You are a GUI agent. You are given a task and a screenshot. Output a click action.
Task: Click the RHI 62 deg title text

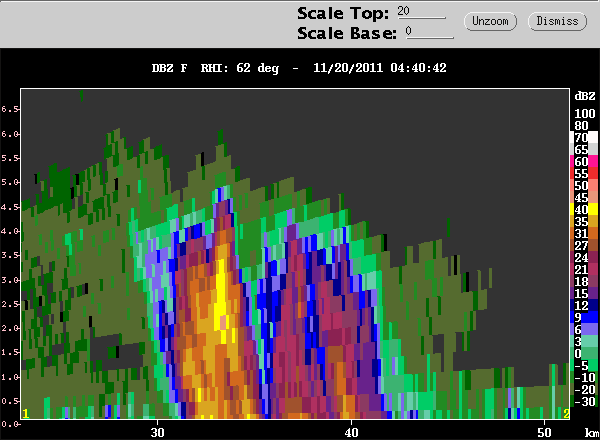pos(240,68)
